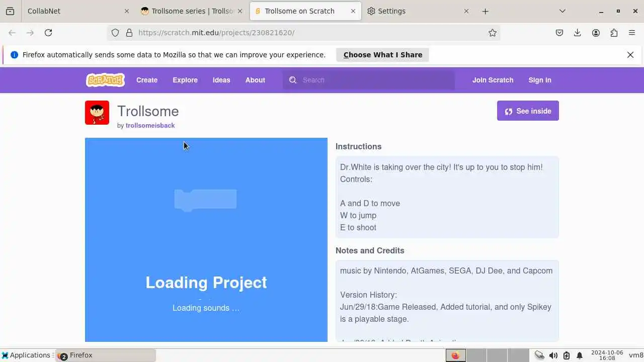
Task: Click the Notes and Credits heading
Action: [x=370, y=250]
